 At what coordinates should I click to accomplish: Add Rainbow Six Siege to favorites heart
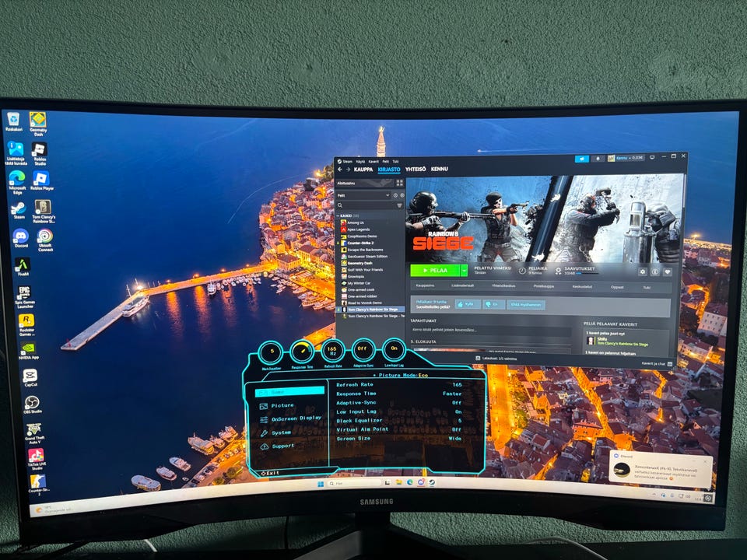pos(668,271)
